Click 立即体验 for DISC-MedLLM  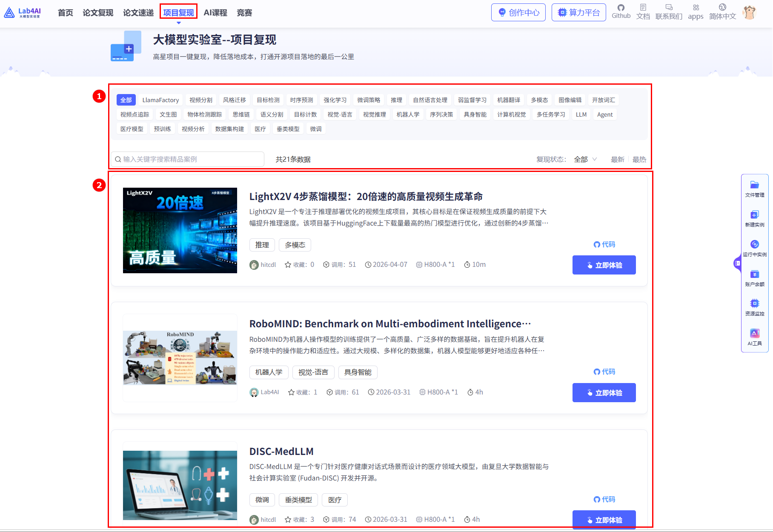(x=604, y=520)
